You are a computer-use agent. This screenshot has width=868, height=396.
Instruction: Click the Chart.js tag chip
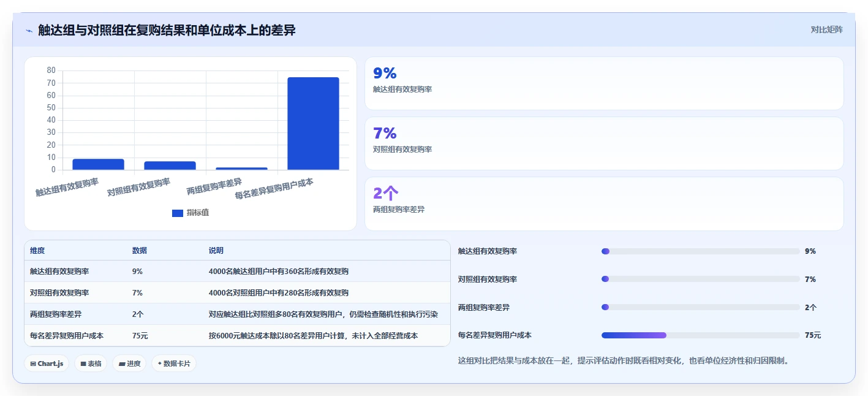pyautogui.click(x=47, y=364)
